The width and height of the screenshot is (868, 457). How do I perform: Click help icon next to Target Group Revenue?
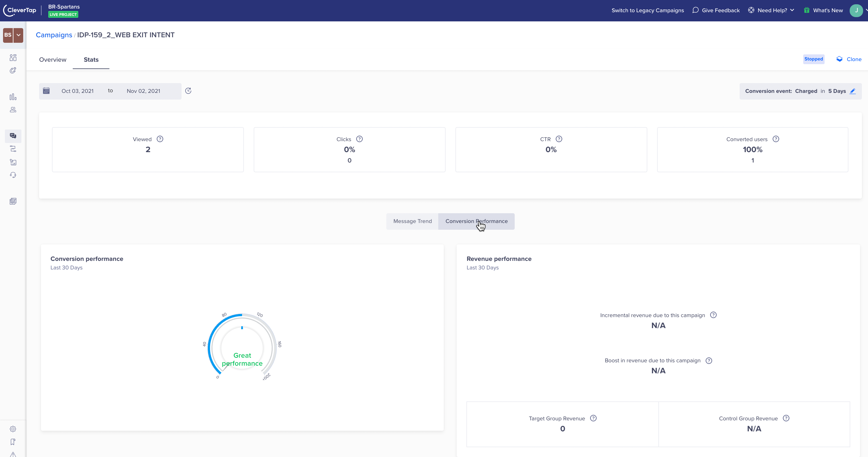coord(593,418)
